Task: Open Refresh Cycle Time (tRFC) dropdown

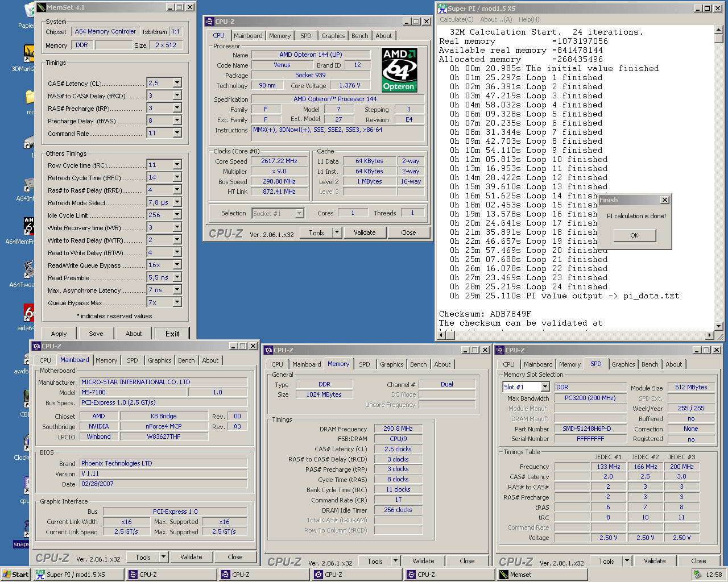Action: point(177,177)
